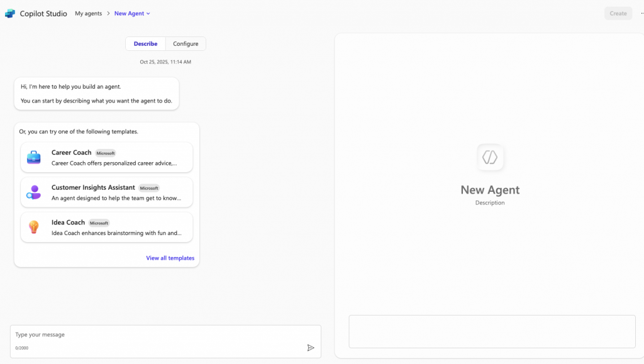Focus the Type your message field
644x364 pixels.
click(157, 334)
